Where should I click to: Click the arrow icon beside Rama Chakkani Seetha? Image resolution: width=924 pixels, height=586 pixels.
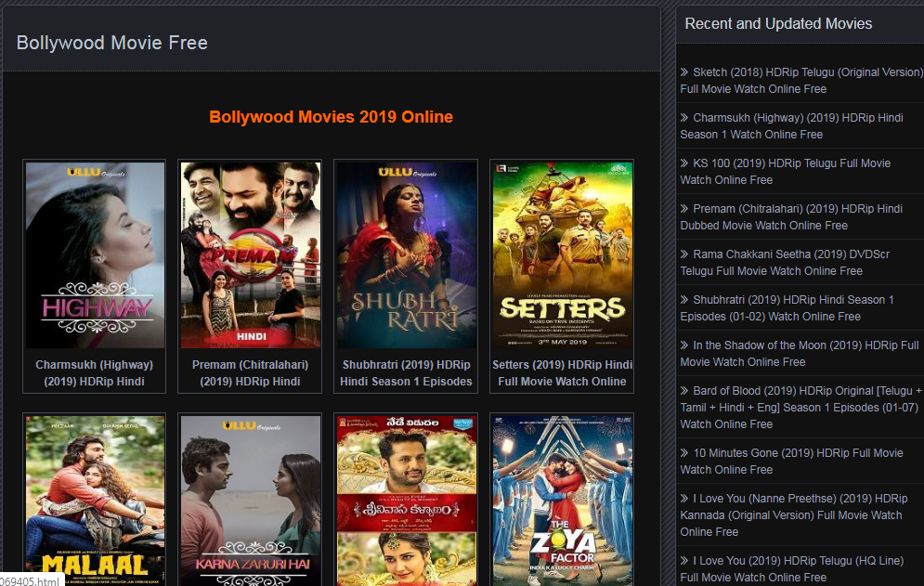684,254
